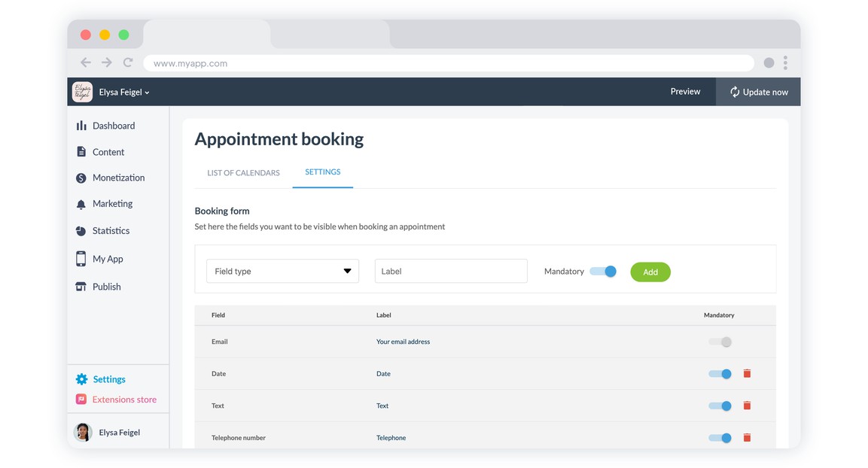This screenshot has width=868, height=468.
Task: Select the Settings tab
Action: click(x=322, y=172)
